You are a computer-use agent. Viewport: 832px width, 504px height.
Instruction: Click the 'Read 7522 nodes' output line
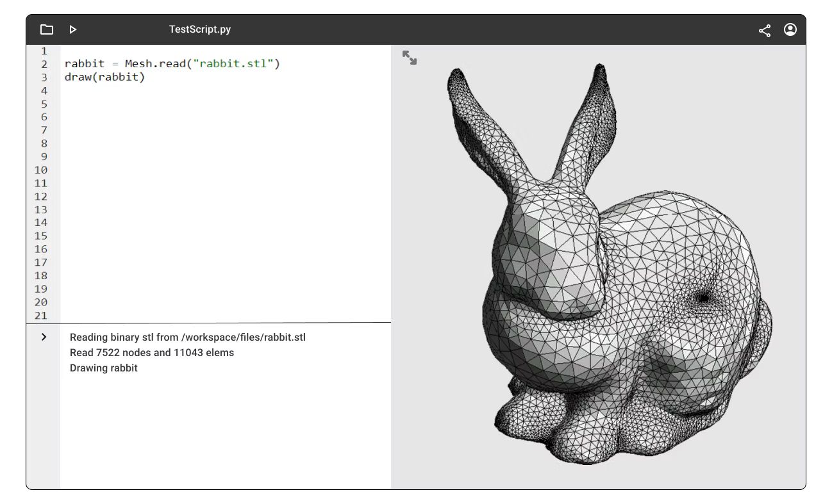coord(151,352)
